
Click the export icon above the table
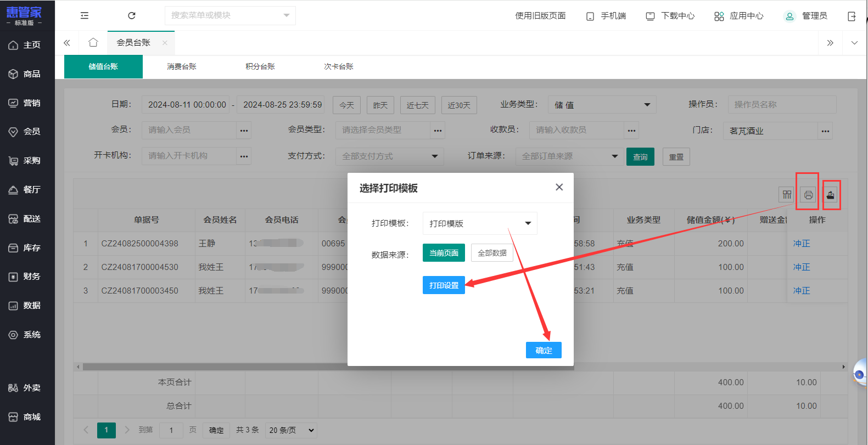click(830, 195)
